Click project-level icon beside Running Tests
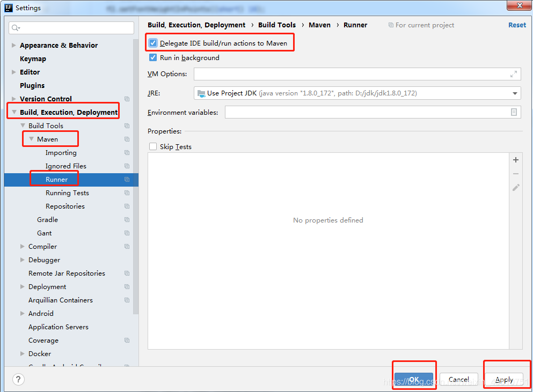The image size is (533, 392). [x=127, y=193]
